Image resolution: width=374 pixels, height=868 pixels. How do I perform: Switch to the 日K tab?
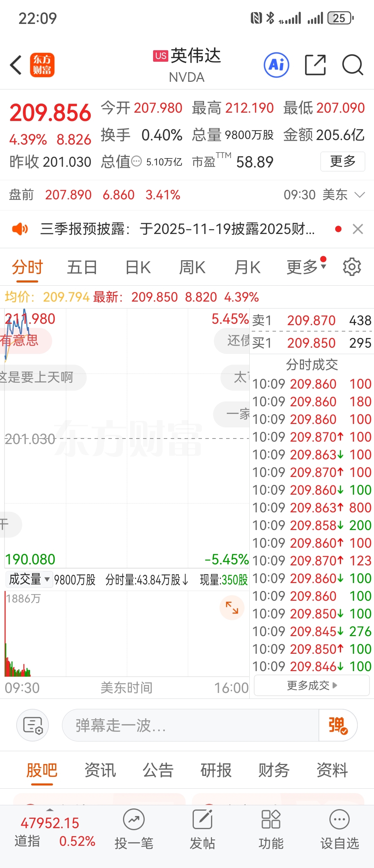(x=138, y=267)
